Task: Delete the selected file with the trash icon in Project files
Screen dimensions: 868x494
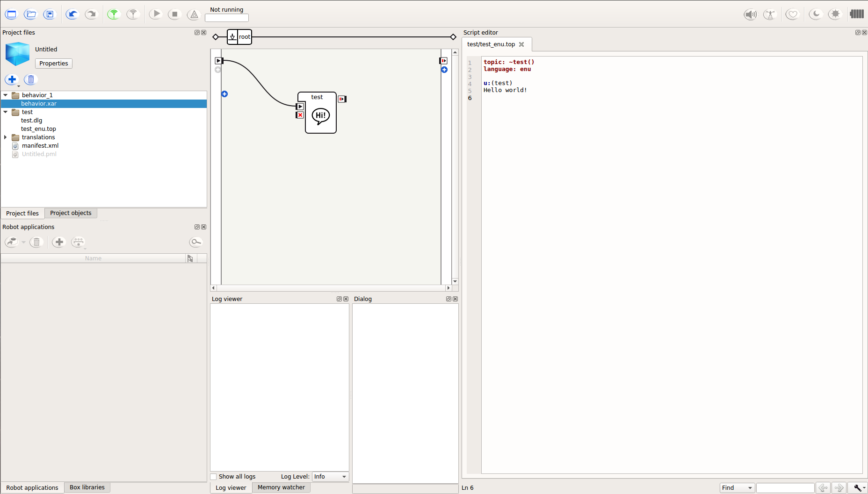Action: tap(31, 79)
